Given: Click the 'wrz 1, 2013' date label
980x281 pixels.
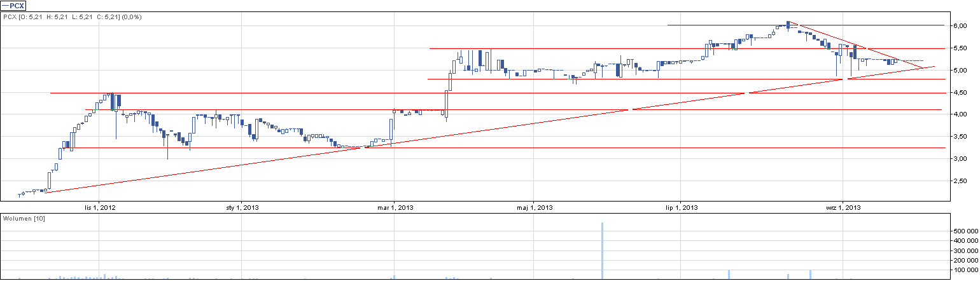Looking at the screenshot, I should pyautogui.click(x=843, y=207).
